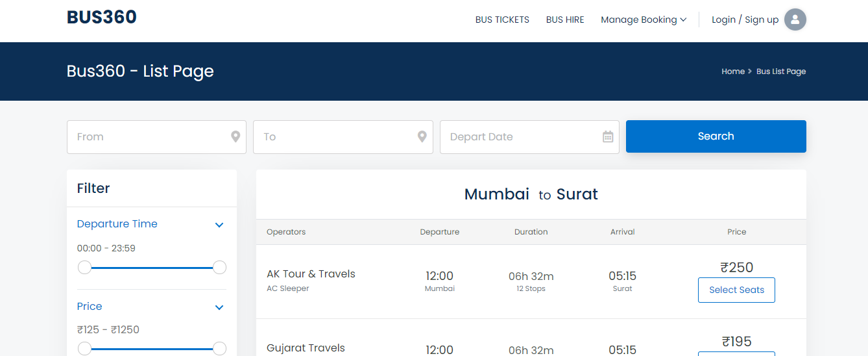Go to BUS TICKETS menu item
The height and width of the screenshot is (356, 868).
point(502,19)
